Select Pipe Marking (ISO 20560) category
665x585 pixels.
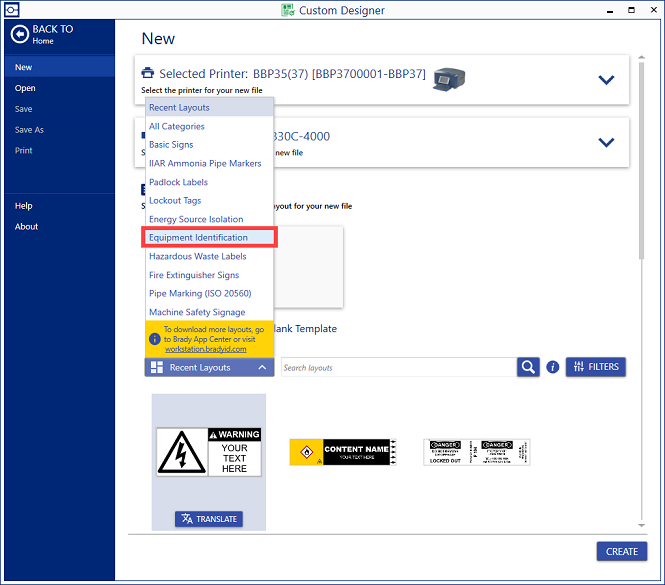click(x=210, y=293)
